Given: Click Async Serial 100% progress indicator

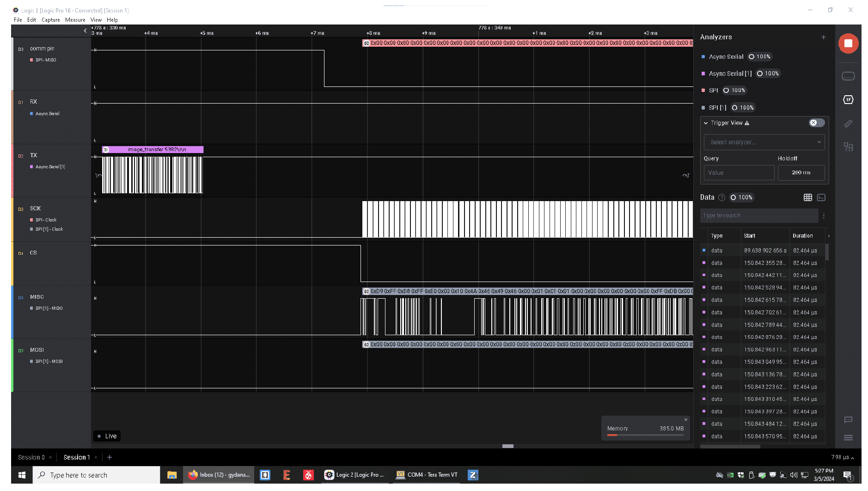Looking at the screenshot, I should point(759,56).
